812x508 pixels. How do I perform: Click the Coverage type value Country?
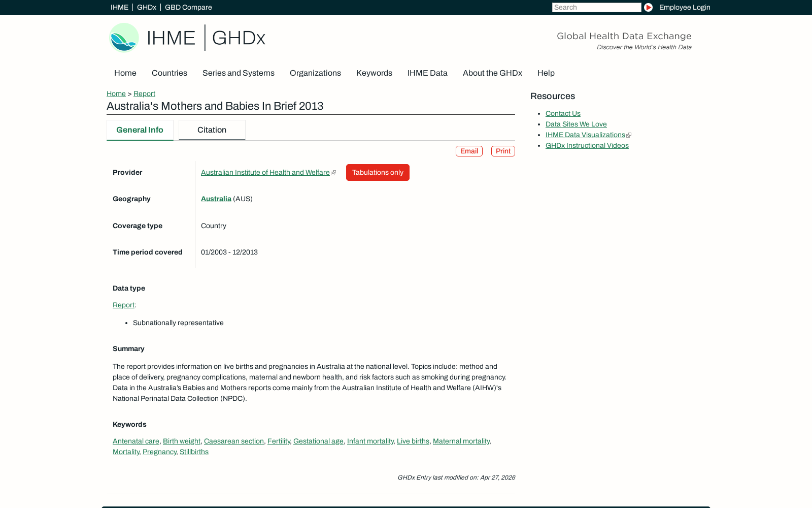pyautogui.click(x=214, y=226)
